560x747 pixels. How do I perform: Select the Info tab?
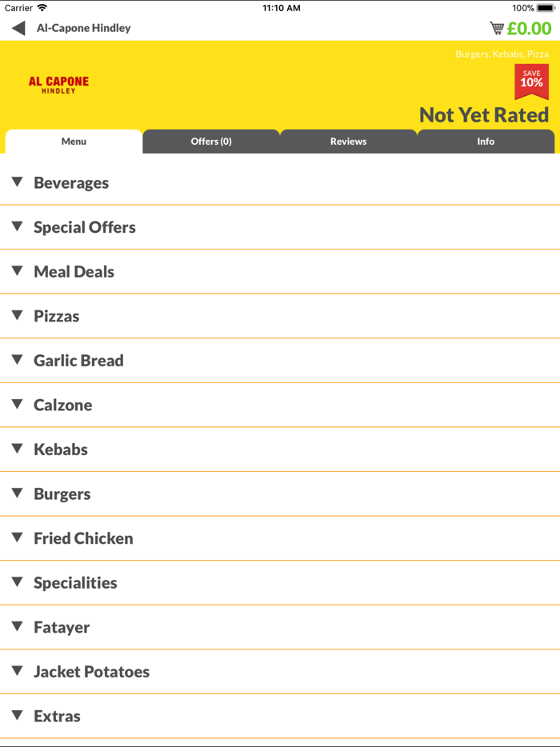486,142
